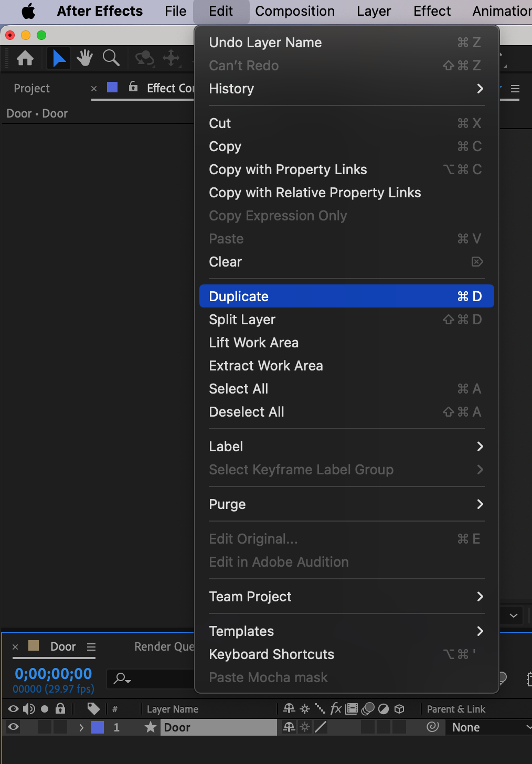This screenshot has height=764, width=532.
Task: Select the Hand tool
Action: click(84, 58)
